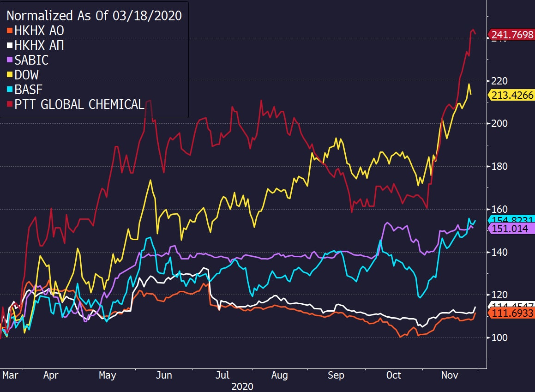Select the 'Normalized As Of 03/18/2020' legend title

pos(94,16)
